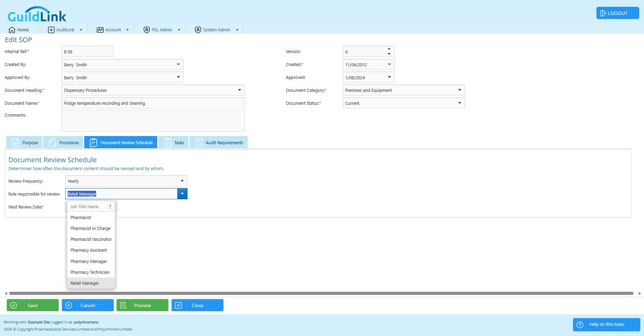This screenshot has width=644, height=336.
Task: Increase the Version number with up arrow
Action: (389, 49)
